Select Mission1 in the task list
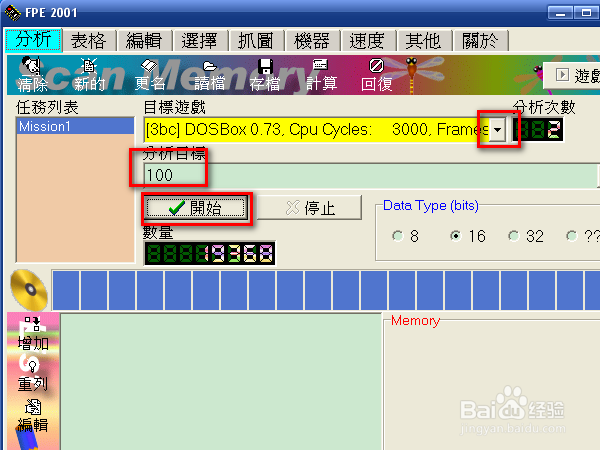This screenshot has width=600, height=450. pos(75,126)
